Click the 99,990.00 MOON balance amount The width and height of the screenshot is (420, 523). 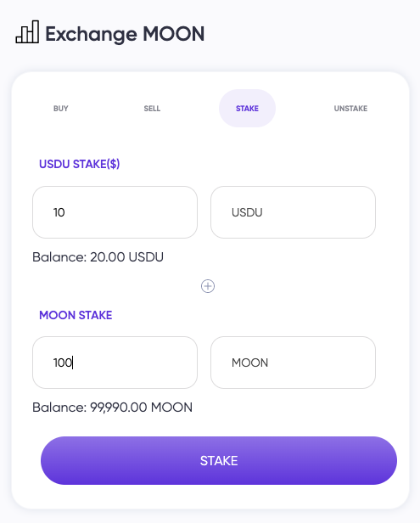point(142,408)
